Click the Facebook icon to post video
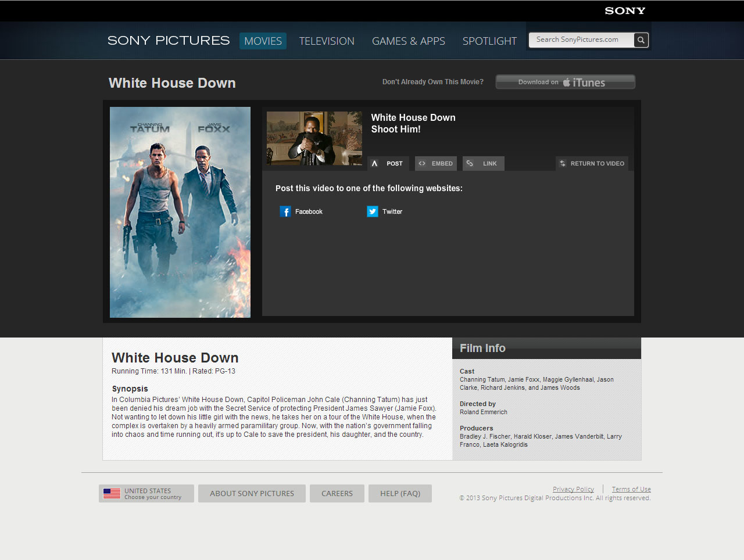 pyautogui.click(x=285, y=211)
